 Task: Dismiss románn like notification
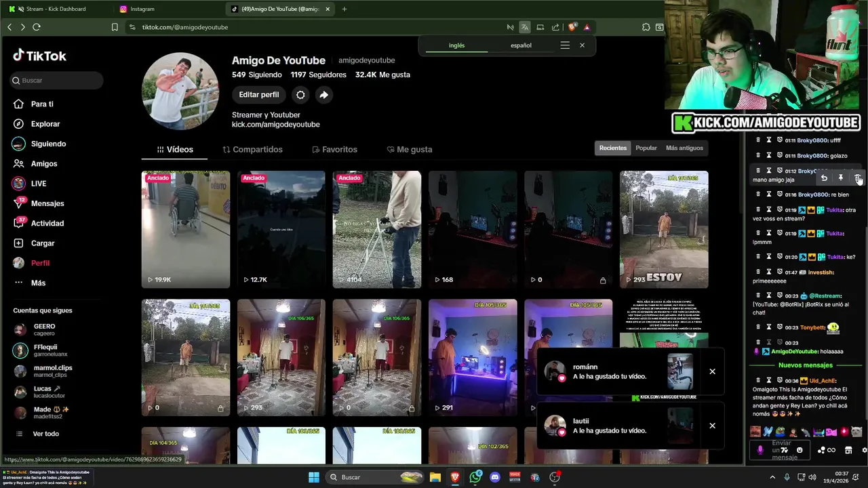tap(712, 371)
